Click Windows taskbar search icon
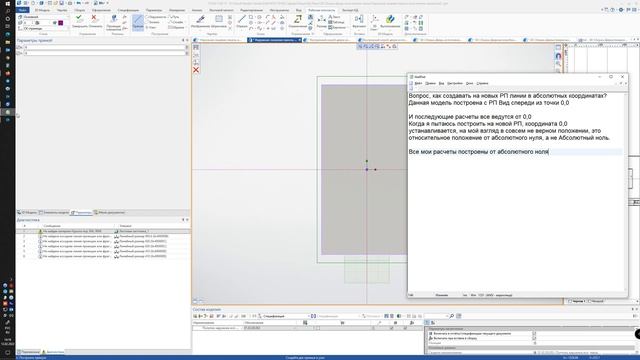This screenshot has height=360, width=640. click(x=7, y=11)
